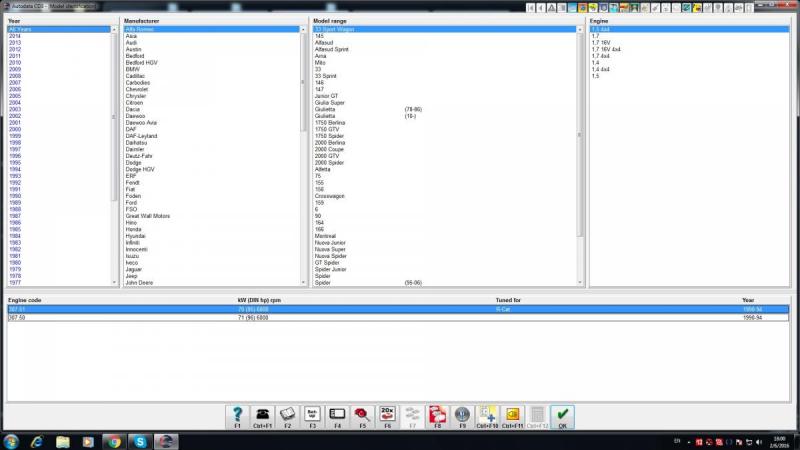Click down arrow of Model range scrollbar

tap(580, 283)
